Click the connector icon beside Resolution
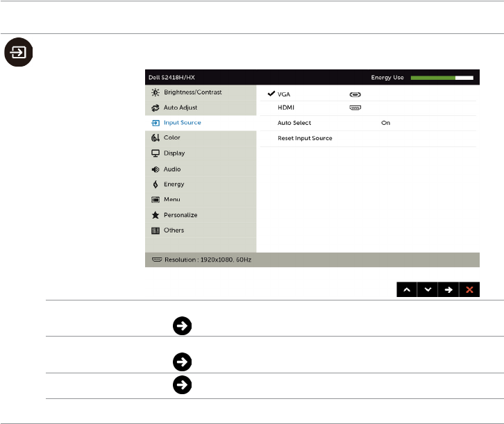The image size is (504, 424). click(x=157, y=260)
